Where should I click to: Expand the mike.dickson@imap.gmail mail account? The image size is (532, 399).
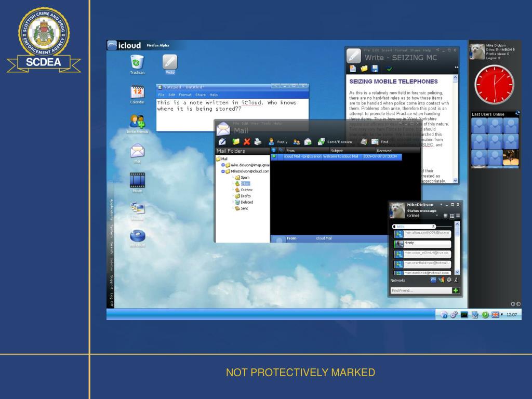(x=223, y=165)
